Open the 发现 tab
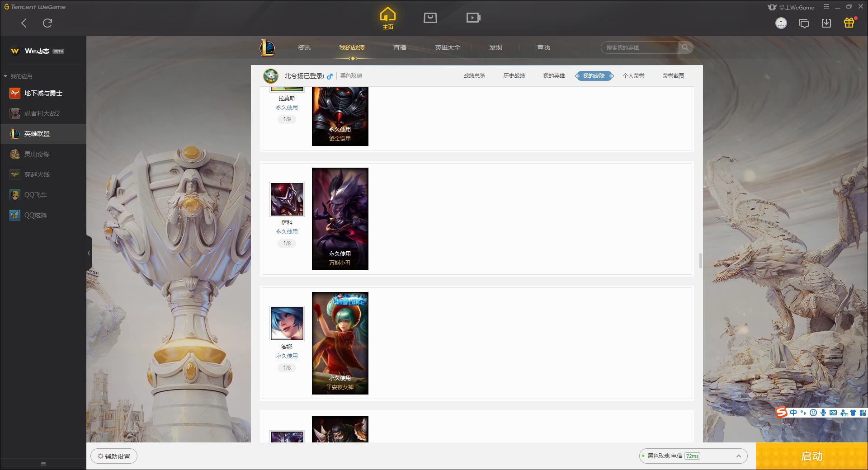868x470 pixels. [x=495, y=47]
